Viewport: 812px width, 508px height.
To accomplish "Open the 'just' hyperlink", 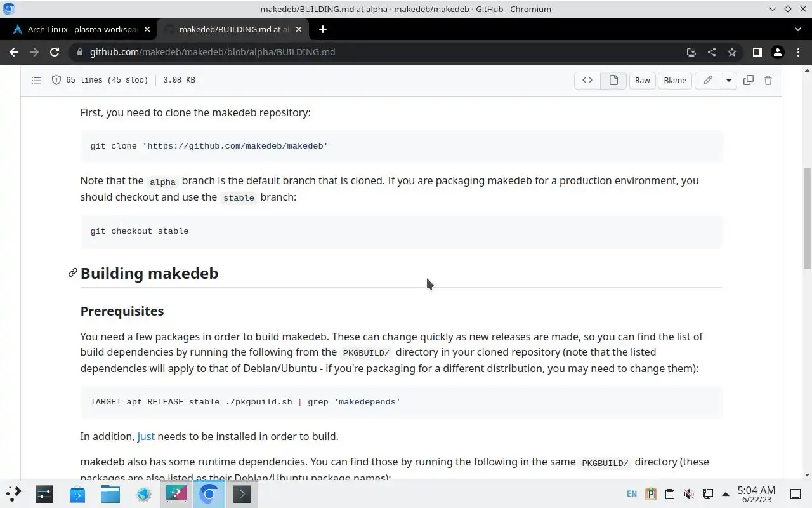I will (146, 436).
